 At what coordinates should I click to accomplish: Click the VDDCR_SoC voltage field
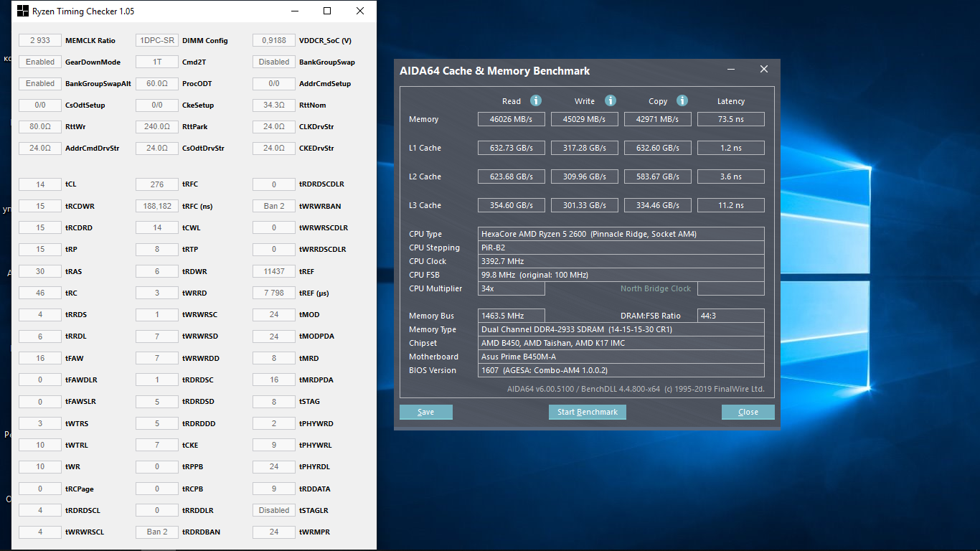274,40
